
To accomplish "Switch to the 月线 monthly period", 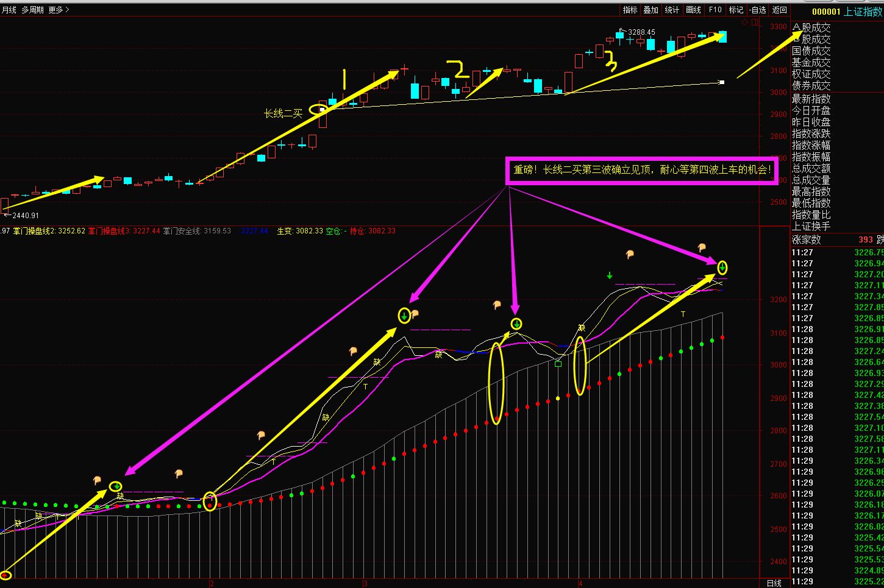I will pos(9,10).
